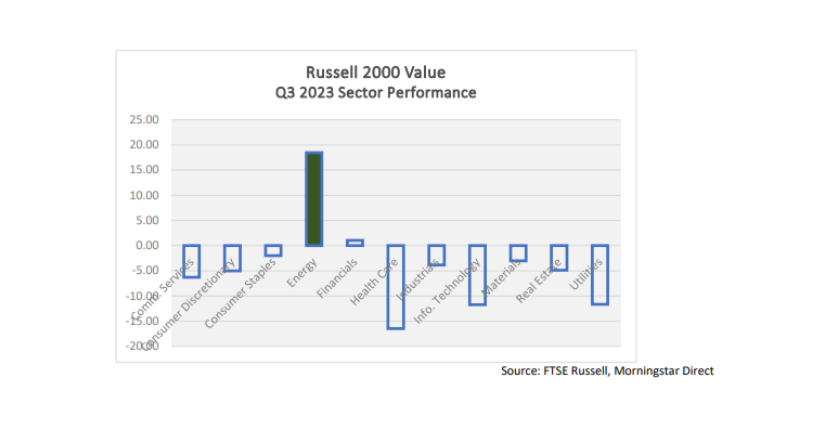Click the 15.00 y-axis label
The width and height of the screenshot is (830, 430).
(x=144, y=170)
